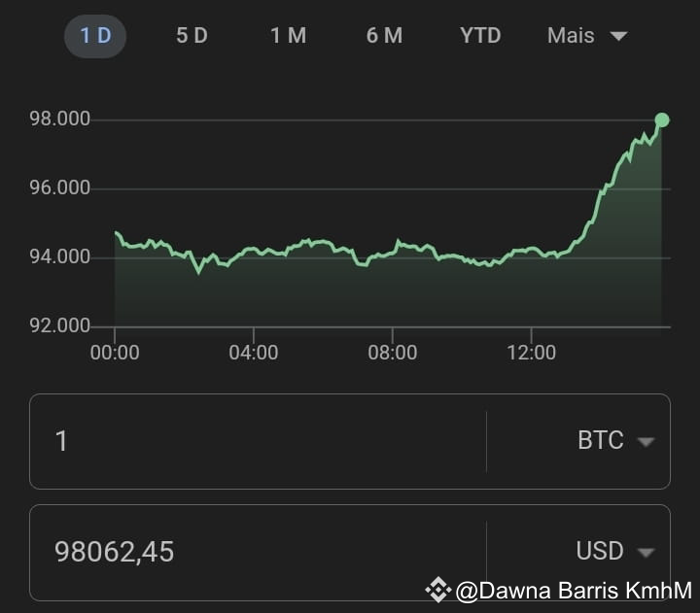Image resolution: width=700 pixels, height=613 pixels.
Task: Open the @Dawna Barris KmhM profile link
Action: (x=574, y=591)
